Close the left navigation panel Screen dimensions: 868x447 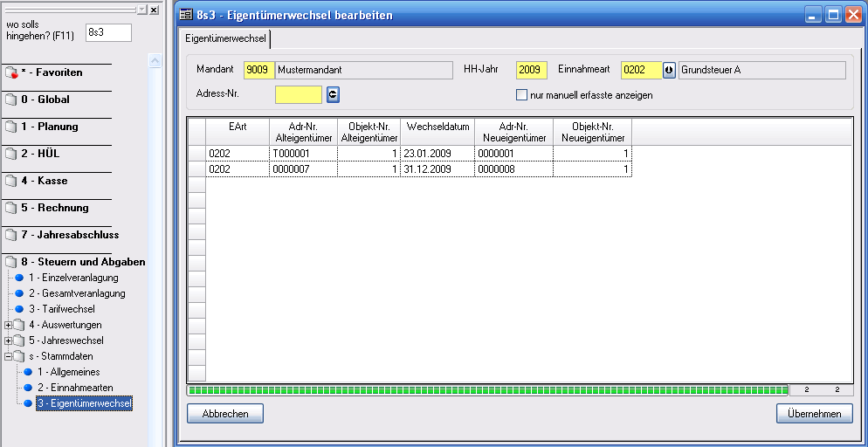154,10
